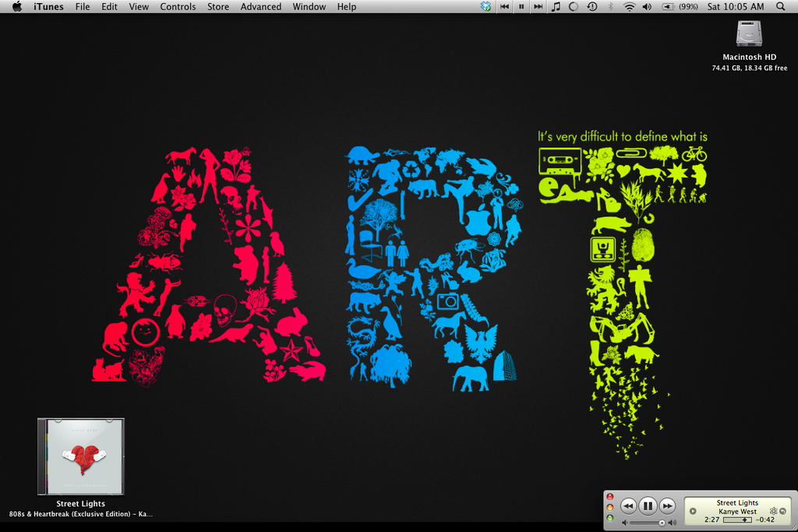
Task: Open the File menu
Action: click(82, 6)
